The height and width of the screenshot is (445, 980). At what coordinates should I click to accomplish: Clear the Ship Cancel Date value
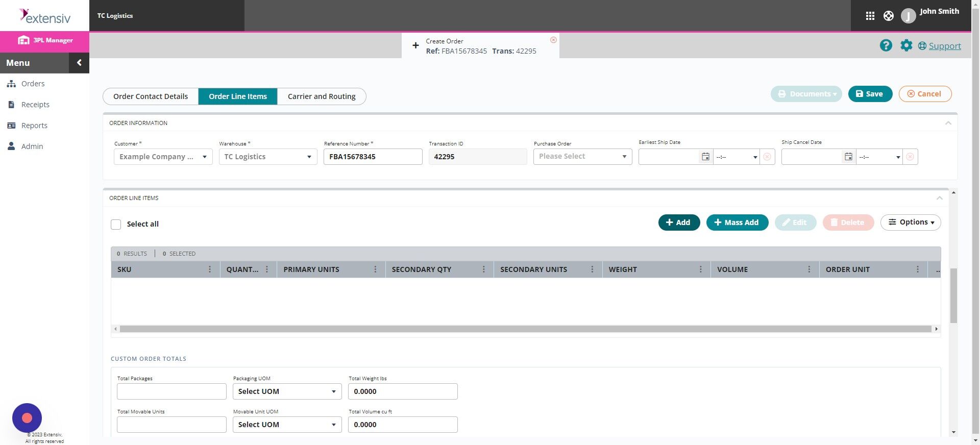(x=910, y=157)
